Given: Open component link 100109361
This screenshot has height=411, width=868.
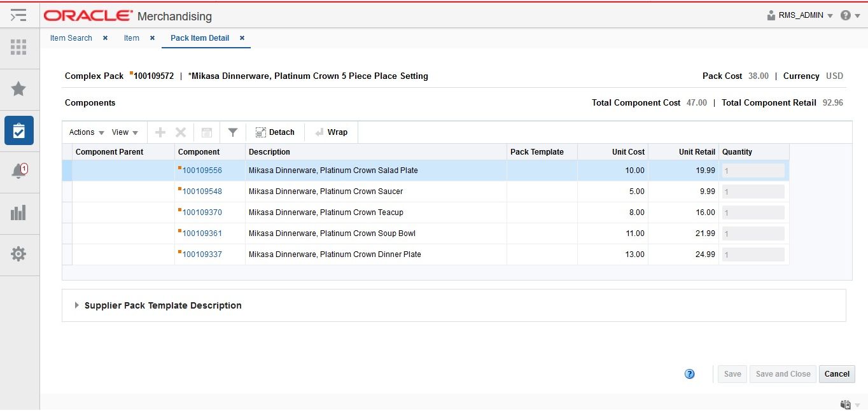Looking at the screenshot, I should click(x=202, y=233).
